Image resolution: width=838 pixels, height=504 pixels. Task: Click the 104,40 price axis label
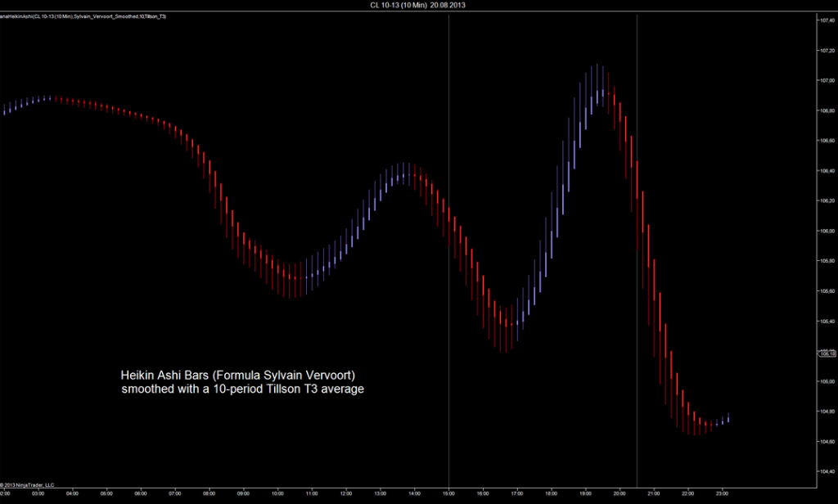point(827,471)
